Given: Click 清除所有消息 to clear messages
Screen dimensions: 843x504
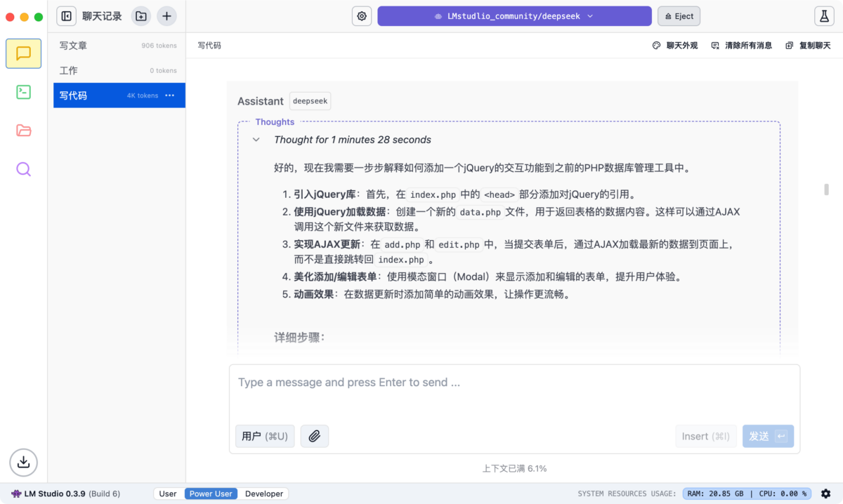Looking at the screenshot, I should 742,46.
